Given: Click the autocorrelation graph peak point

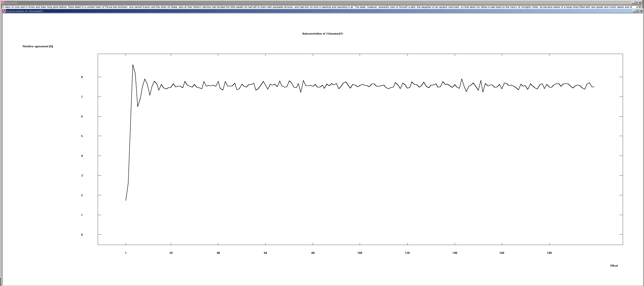Looking at the screenshot, I should click(x=132, y=65).
